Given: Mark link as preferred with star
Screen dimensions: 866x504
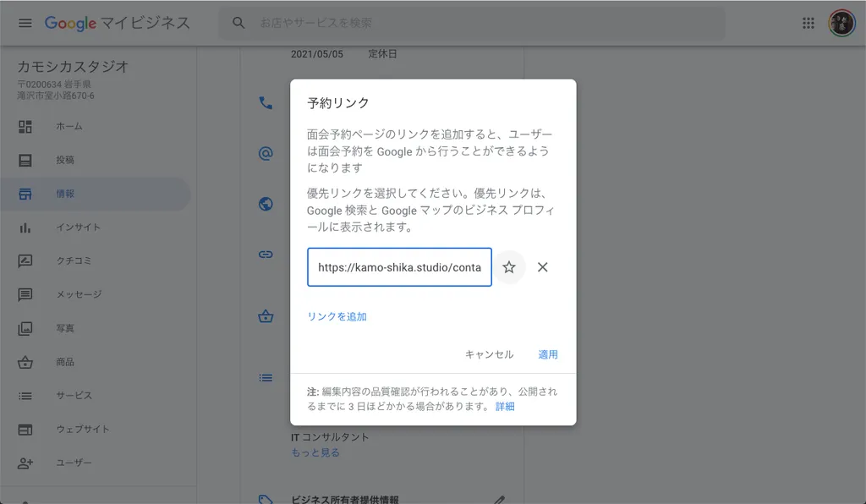Looking at the screenshot, I should point(508,267).
